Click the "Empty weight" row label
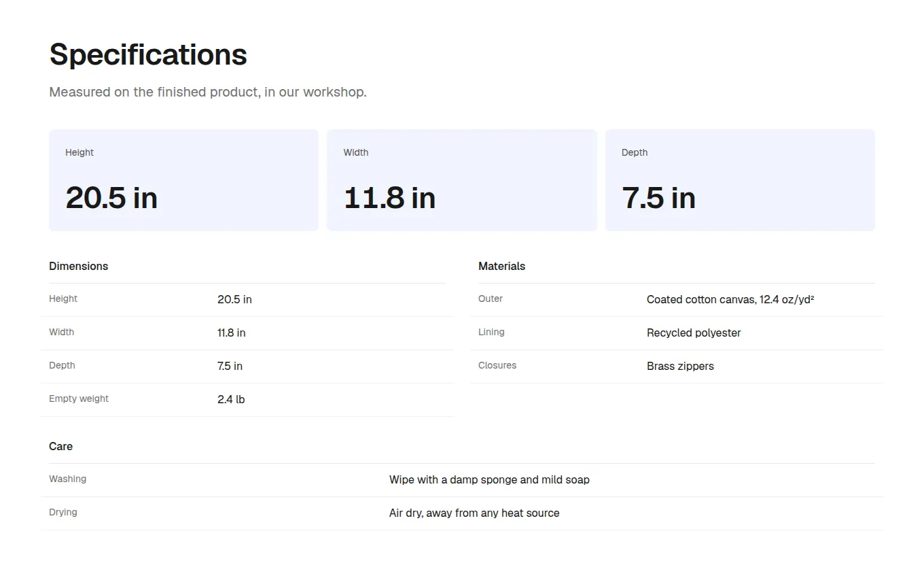The height and width of the screenshot is (578, 924). (x=79, y=398)
